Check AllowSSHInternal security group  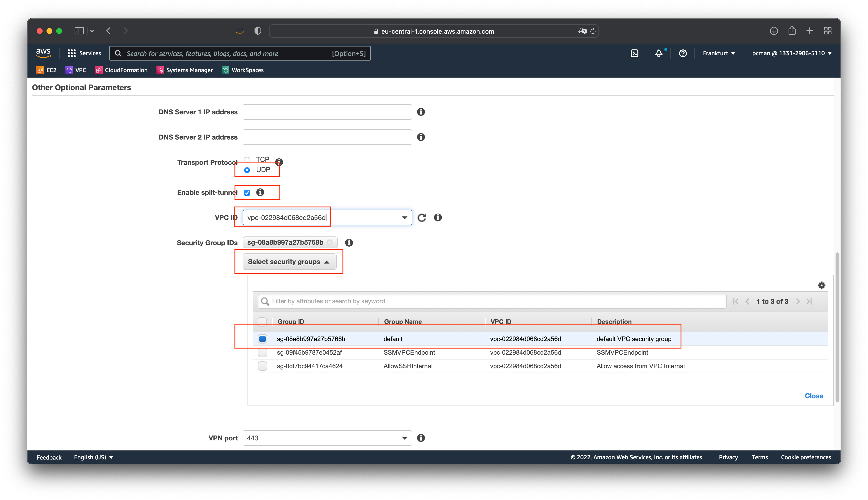point(262,366)
